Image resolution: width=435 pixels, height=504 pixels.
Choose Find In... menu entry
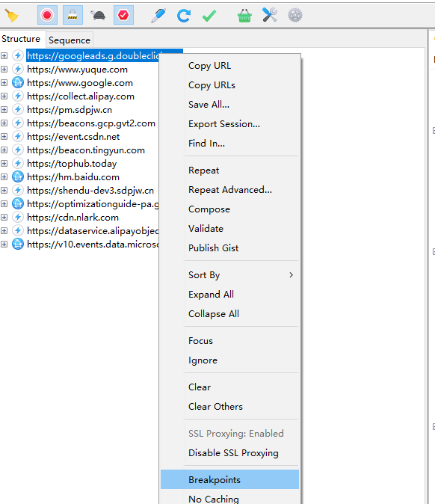tap(229, 144)
